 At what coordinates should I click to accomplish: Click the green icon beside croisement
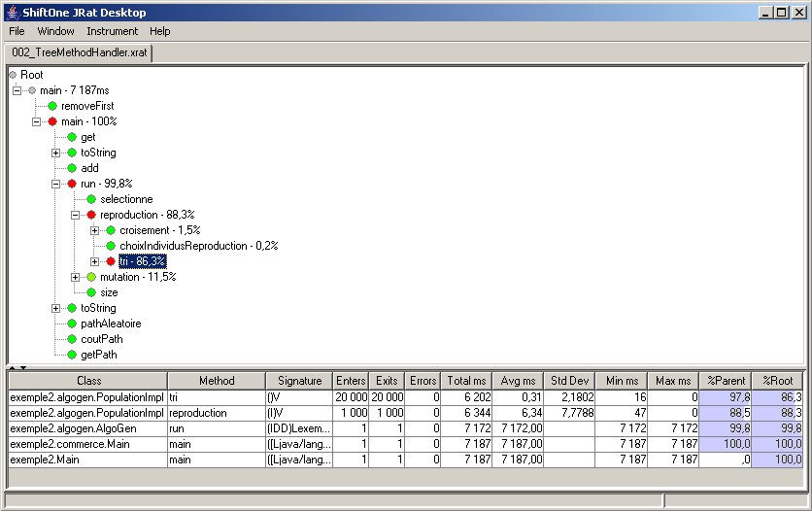tap(110, 230)
